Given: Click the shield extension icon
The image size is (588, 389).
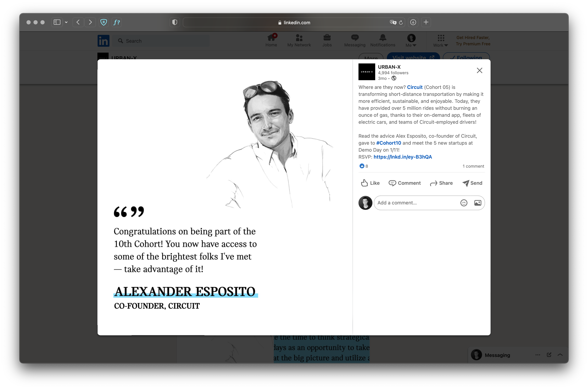Looking at the screenshot, I should (104, 22).
